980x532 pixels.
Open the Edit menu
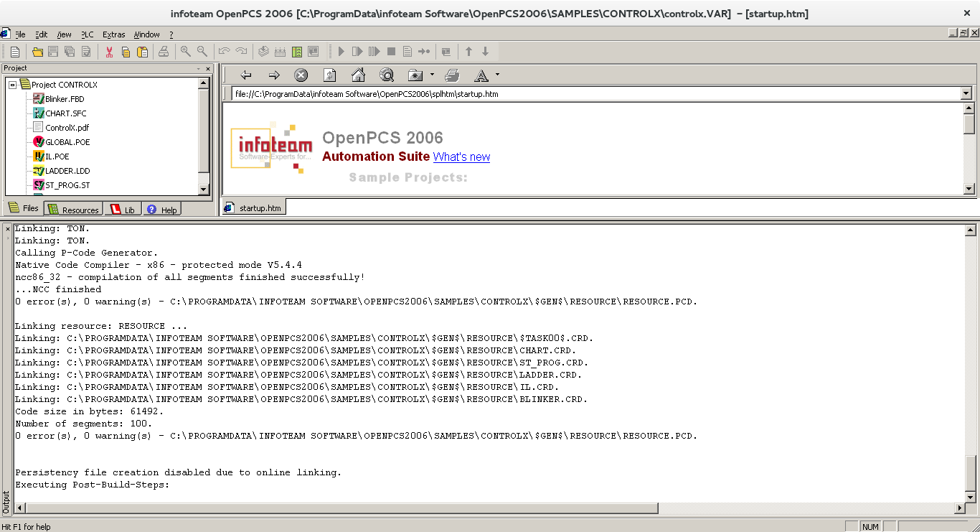(41, 34)
